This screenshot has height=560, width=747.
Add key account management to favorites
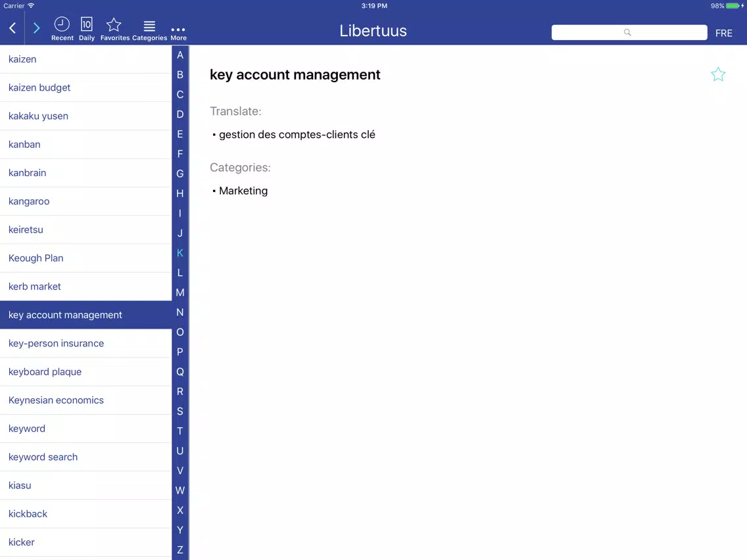click(718, 74)
